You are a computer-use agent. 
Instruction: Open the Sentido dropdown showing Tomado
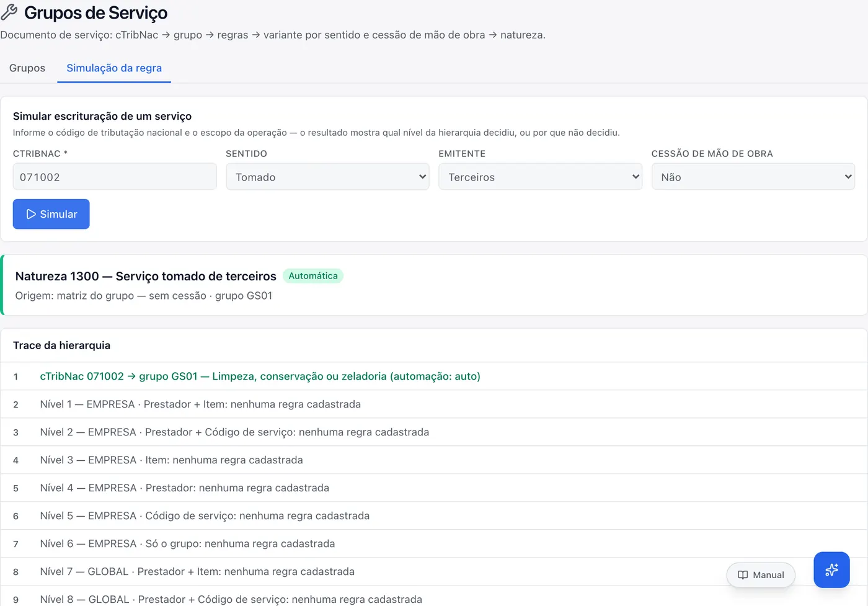click(x=327, y=177)
